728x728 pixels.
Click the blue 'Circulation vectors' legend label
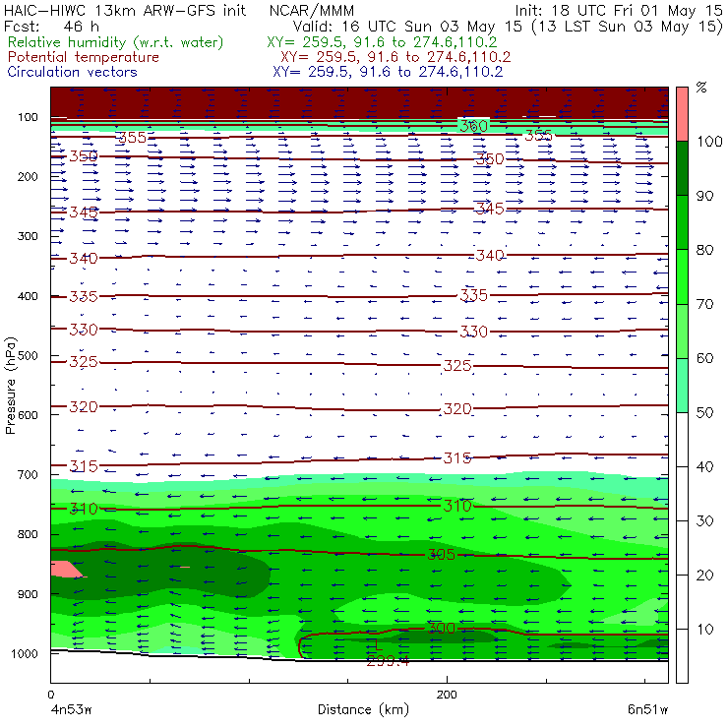point(73,72)
